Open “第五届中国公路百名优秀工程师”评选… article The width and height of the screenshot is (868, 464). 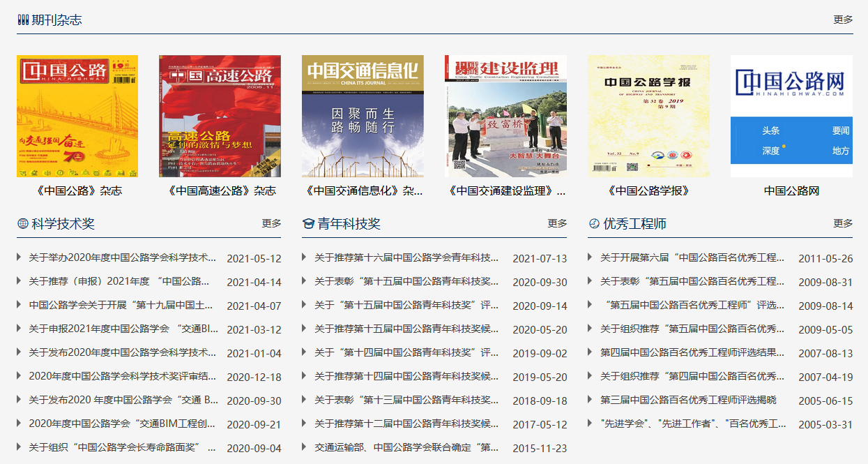pos(695,305)
